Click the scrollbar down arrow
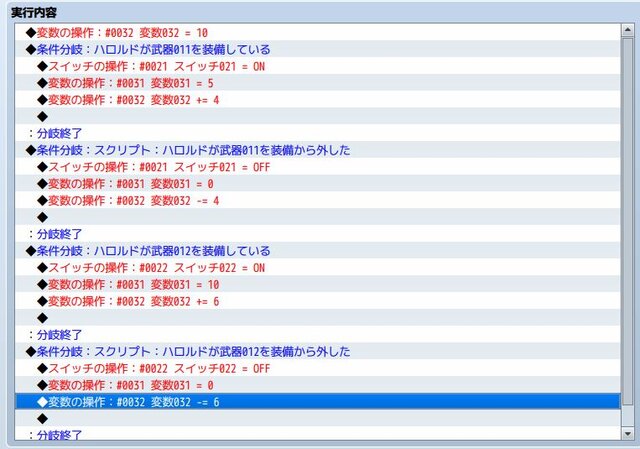 point(627,433)
